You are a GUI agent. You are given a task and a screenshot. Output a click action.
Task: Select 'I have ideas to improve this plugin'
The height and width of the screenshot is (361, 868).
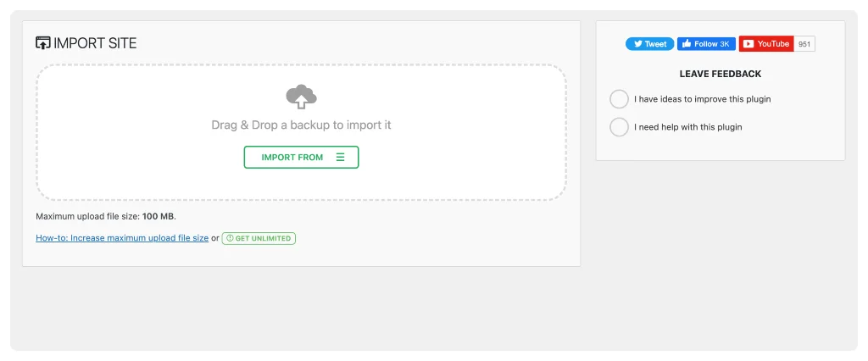tap(619, 99)
